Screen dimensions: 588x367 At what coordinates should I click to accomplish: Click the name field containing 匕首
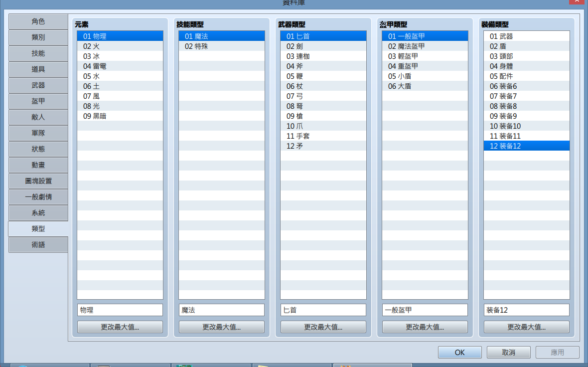click(323, 310)
